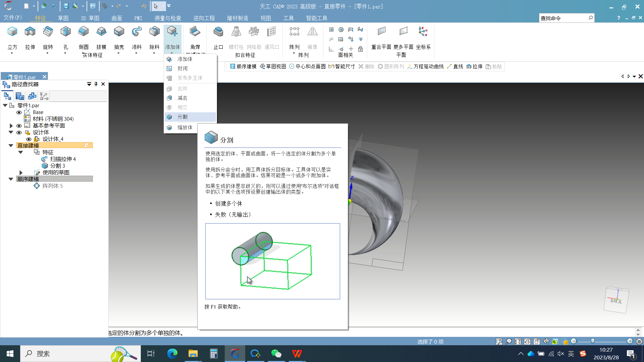Toggle visibility eye of Base
This screenshot has width=644, height=362.
tap(19, 112)
